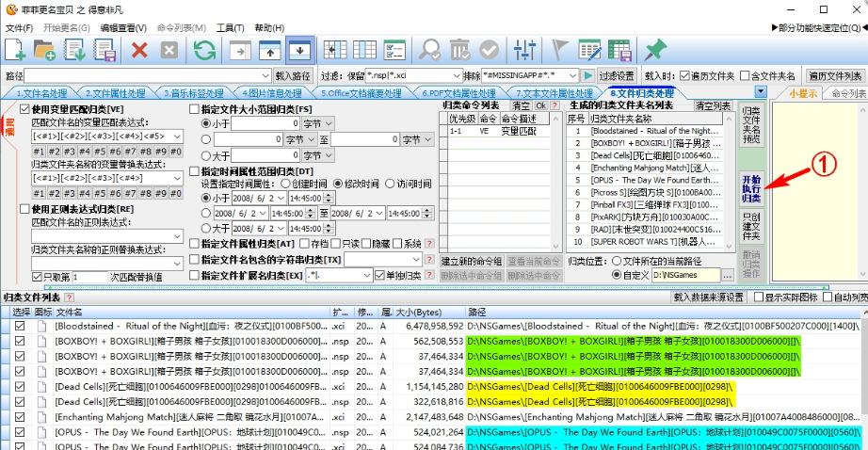The width and height of the screenshot is (868, 450).
Task: Click the 过滤设置 button
Action: pos(618,76)
